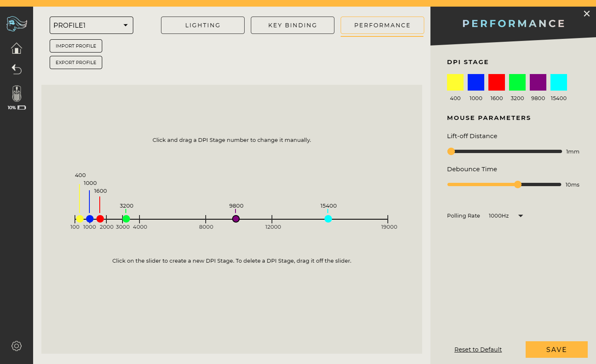
Task: Click the Import Profile button
Action: (x=76, y=46)
